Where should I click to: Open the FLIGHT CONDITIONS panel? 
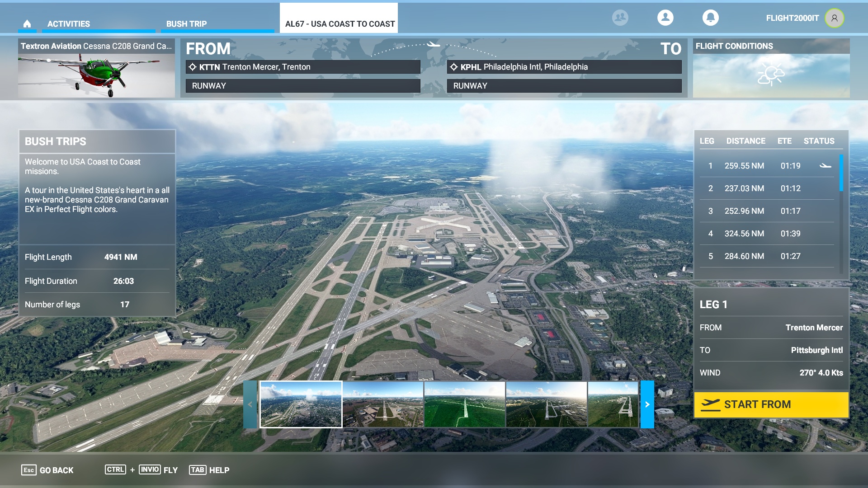771,68
